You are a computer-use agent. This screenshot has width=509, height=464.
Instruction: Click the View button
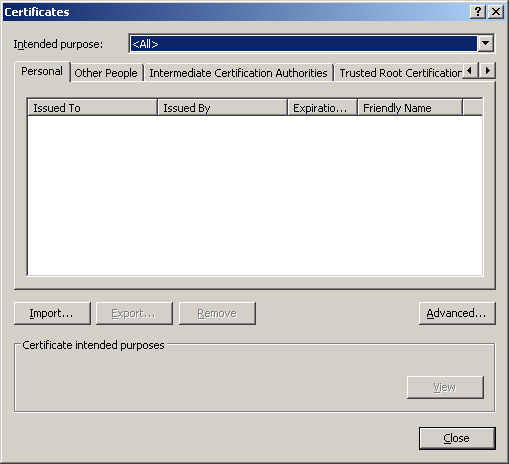(x=445, y=387)
